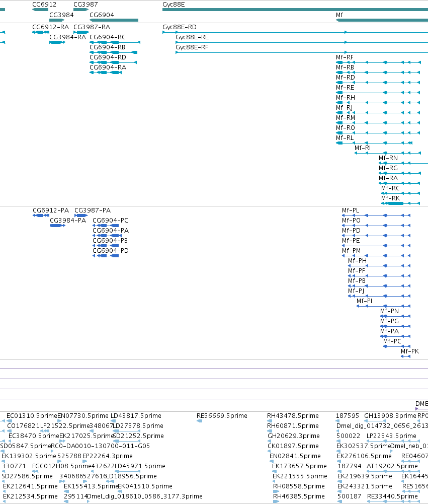Select transcript Mf-RB
This screenshot has width=428, height=504.
pyautogui.click(x=345, y=67)
